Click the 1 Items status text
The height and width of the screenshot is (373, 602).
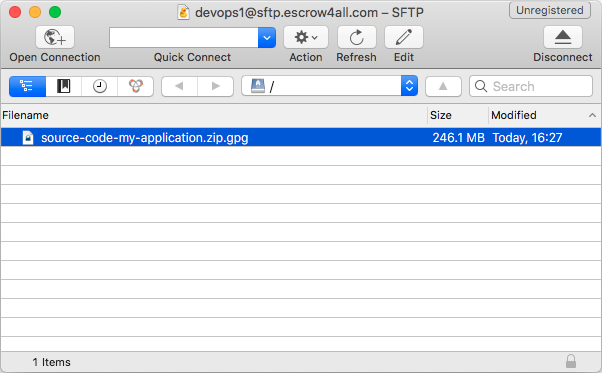coord(51,362)
